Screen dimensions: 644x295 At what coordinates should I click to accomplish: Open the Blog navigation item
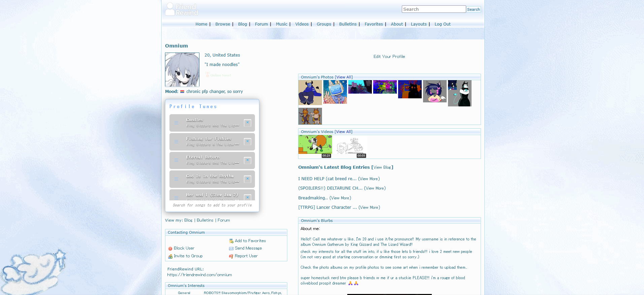click(243, 24)
